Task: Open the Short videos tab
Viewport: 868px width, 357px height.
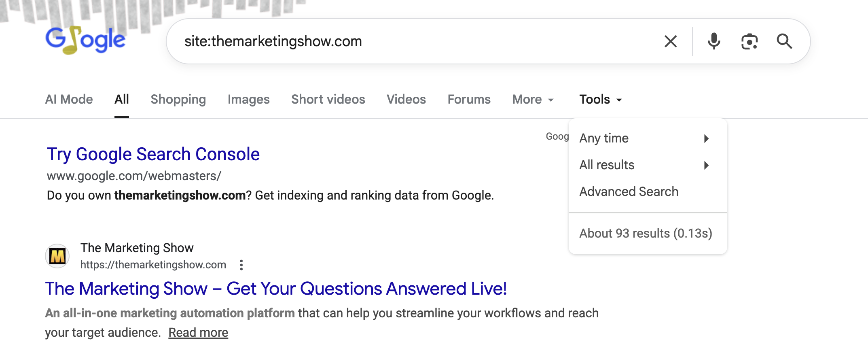Action: tap(328, 100)
